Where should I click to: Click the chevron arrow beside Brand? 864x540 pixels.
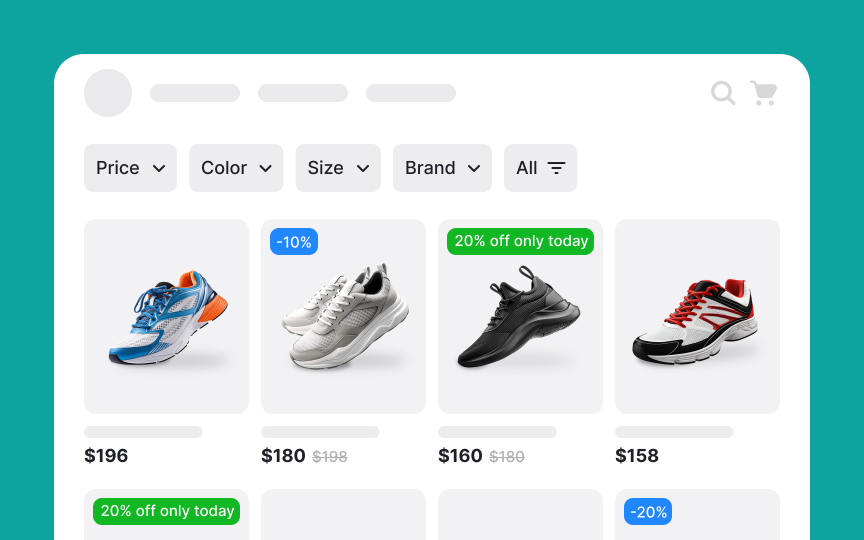(474, 169)
